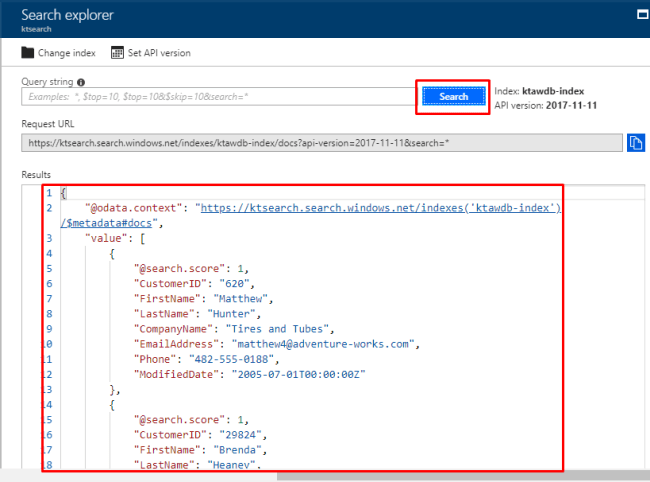Click line number 5 in results gutter
The height and width of the screenshot is (482, 650).
point(49,269)
